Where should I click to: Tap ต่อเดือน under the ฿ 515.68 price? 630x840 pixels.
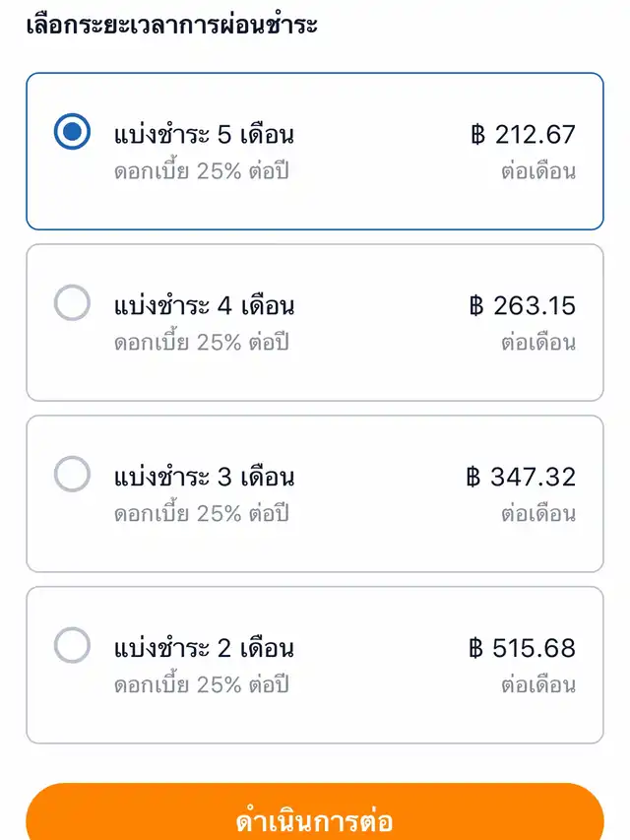click(538, 685)
